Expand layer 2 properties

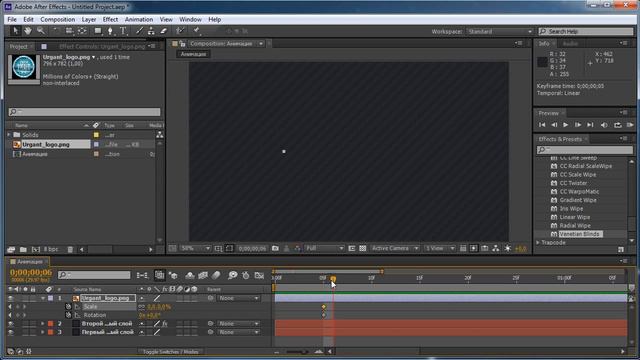click(x=42, y=324)
